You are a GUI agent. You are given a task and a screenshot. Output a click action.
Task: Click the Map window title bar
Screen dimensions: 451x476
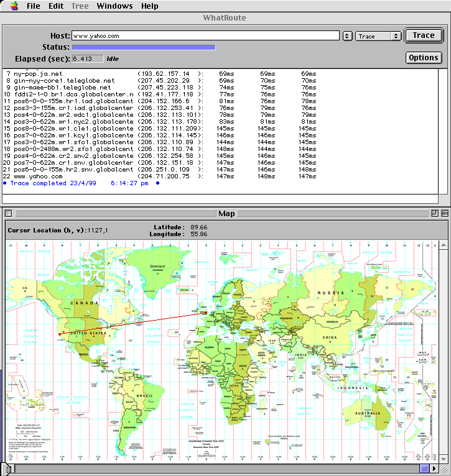226,213
